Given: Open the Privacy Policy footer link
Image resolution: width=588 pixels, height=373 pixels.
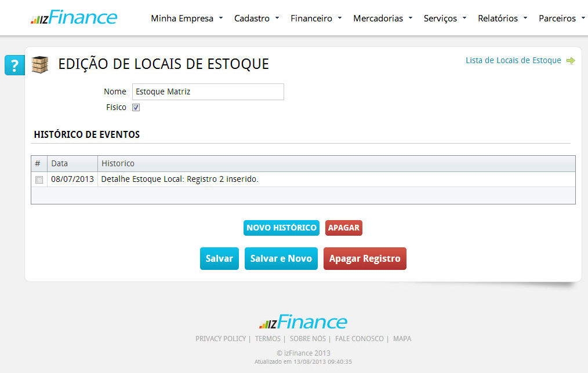Looking at the screenshot, I should pyautogui.click(x=220, y=339).
